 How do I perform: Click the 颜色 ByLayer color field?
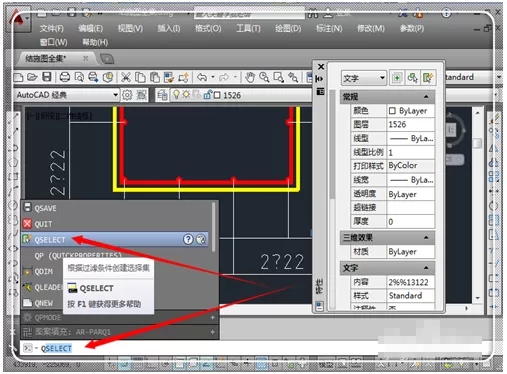(x=411, y=111)
